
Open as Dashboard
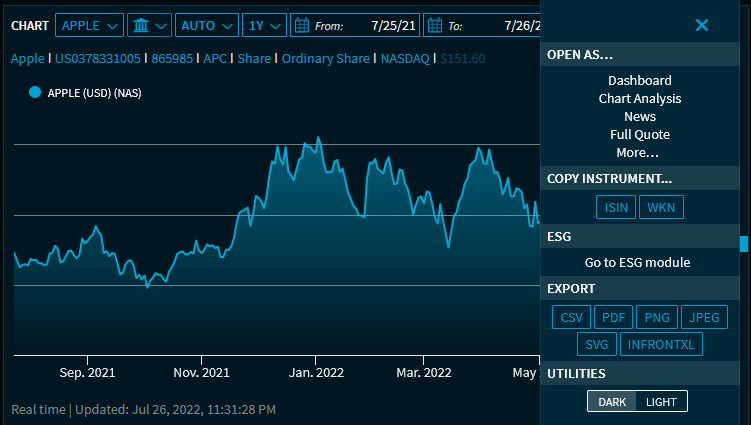[x=639, y=81]
